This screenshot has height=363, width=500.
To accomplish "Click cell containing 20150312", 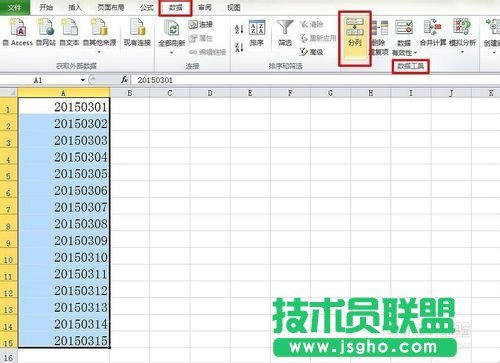I will coord(64,289).
